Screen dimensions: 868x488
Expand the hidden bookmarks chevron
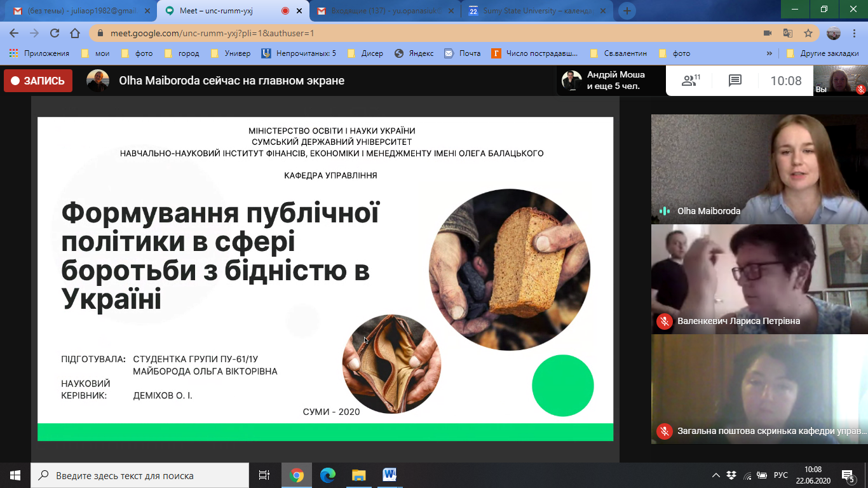click(x=770, y=53)
